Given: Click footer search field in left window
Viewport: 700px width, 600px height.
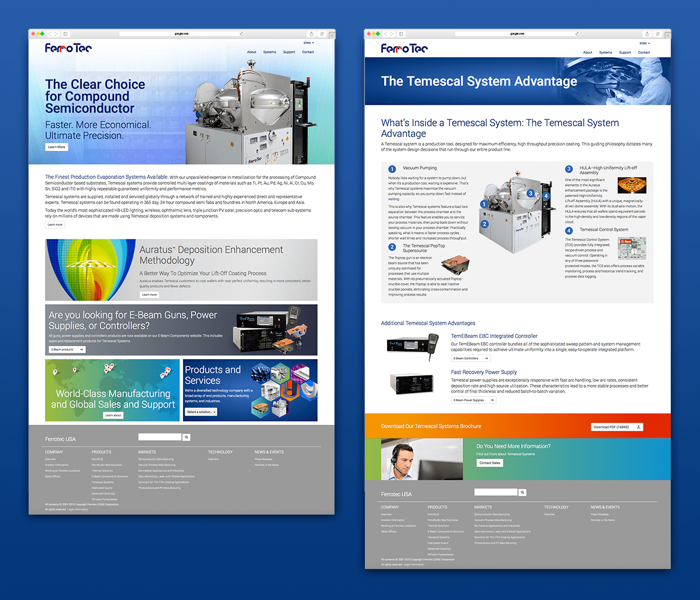Looking at the screenshot, I should [x=160, y=437].
